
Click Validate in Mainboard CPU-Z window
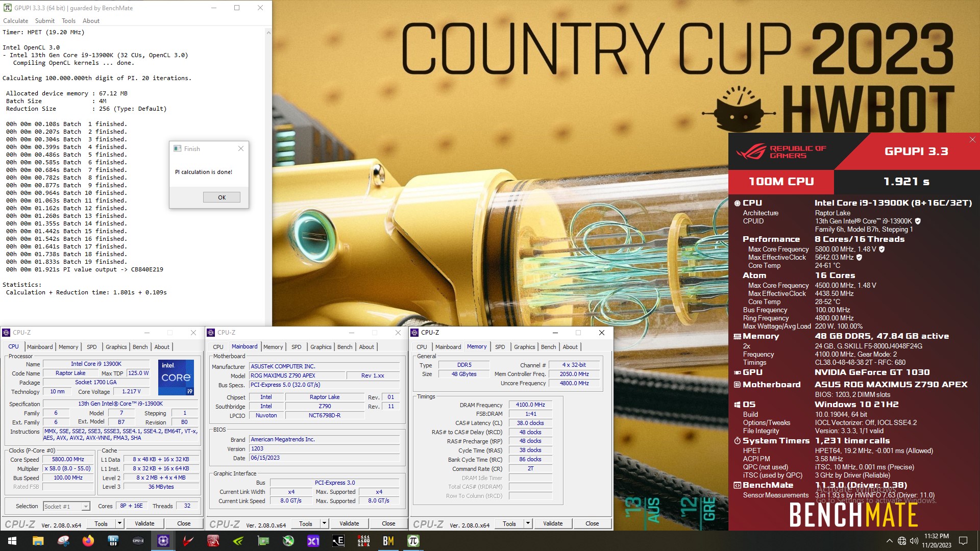point(349,523)
